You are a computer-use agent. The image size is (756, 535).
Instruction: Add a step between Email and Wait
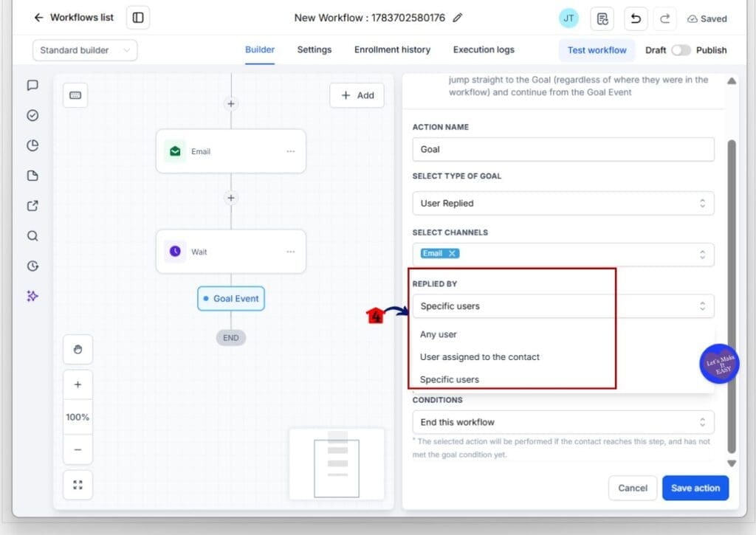pos(231,198)
